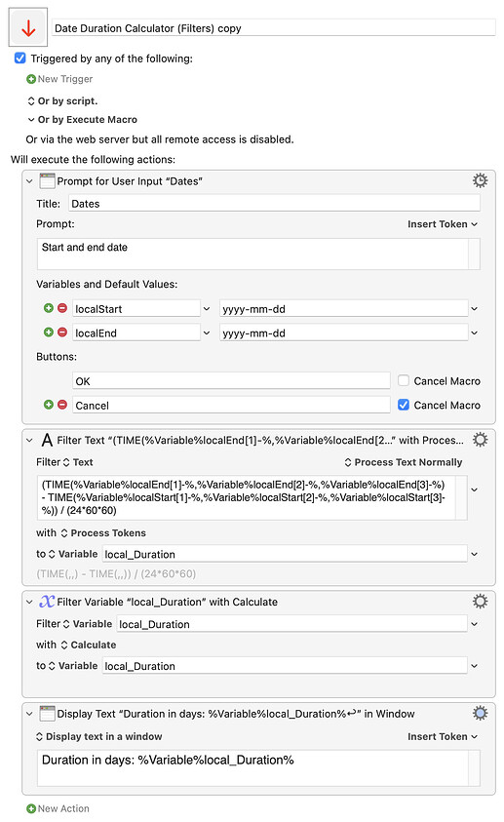504x822 pixels.
Task: Open the 'Process Text Normally' popup
Action: pos(404,462)
